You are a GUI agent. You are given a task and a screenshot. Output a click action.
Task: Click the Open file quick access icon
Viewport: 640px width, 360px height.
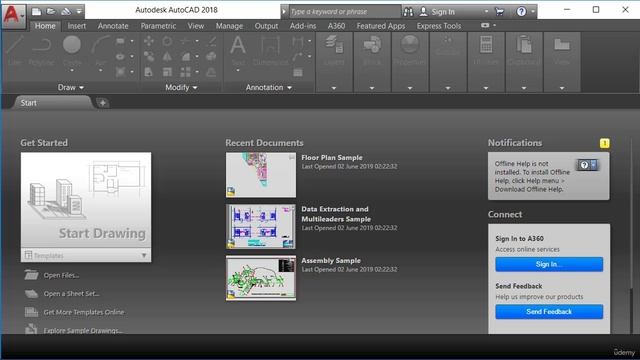click(51, 11)
